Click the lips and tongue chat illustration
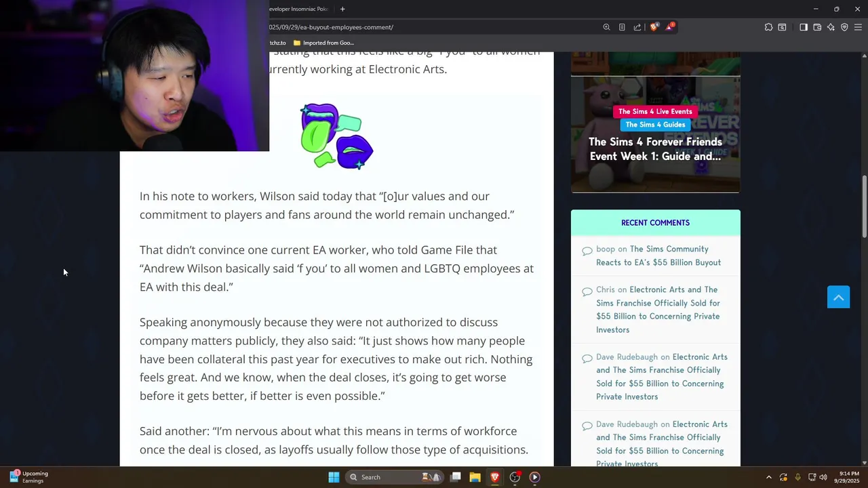Image resolution: width=868 pixels, height=488 pixels. [337, 136]
